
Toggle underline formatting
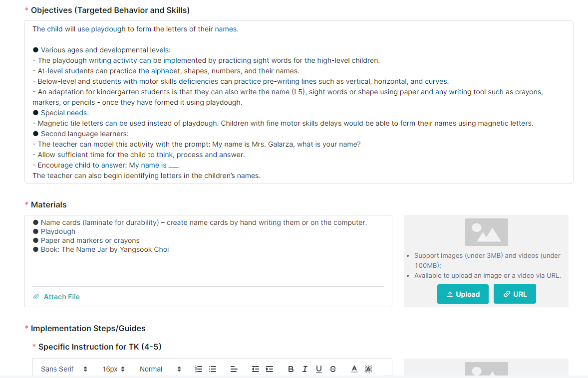pos(319,369)
